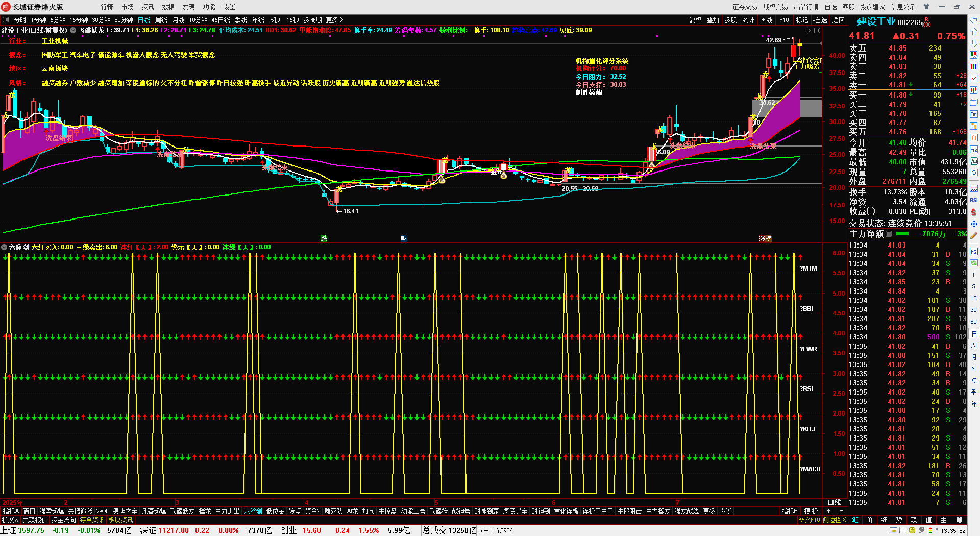Click the Fiz sidebar icon
The image size is (980, 536).
tap(974, 150)
